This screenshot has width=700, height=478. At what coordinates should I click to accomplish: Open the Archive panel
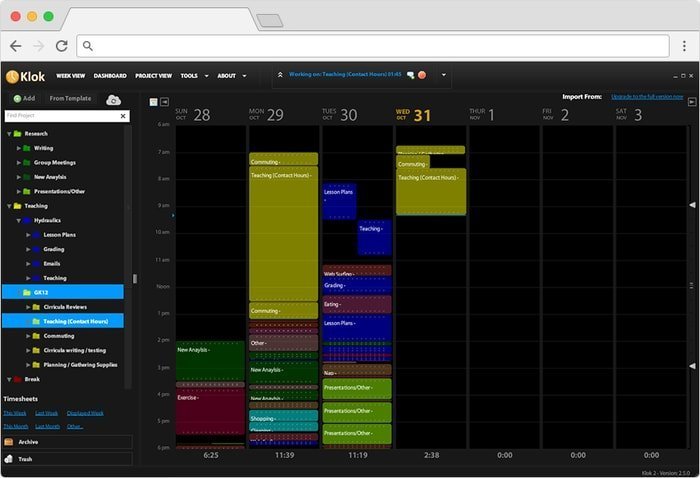pyautogui.click(x=67, y=442)
